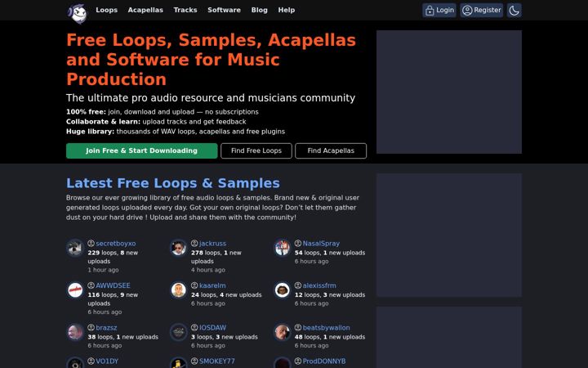Open the Software nav item
This screenshot has height=368, width=588.
pos(225,10)
